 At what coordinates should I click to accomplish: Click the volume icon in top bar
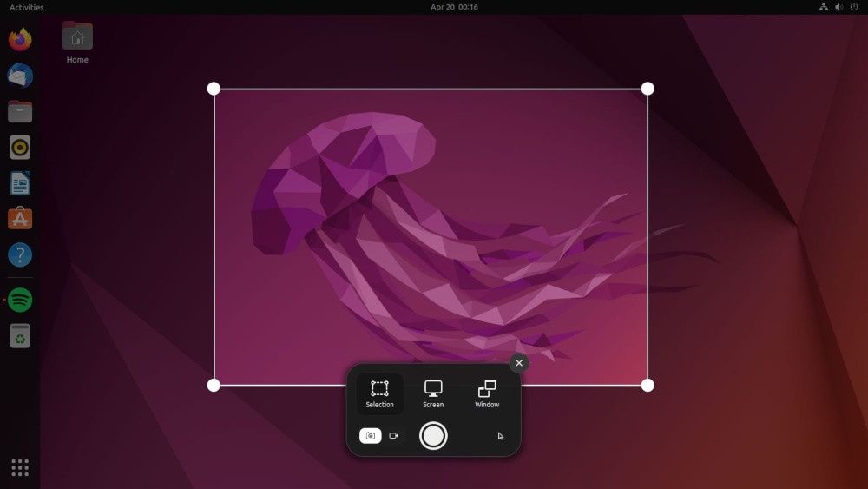point(838,7)
